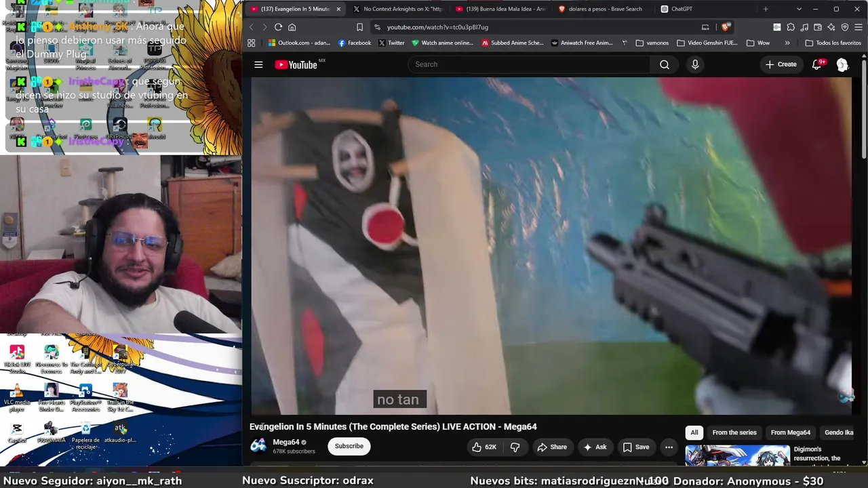Open the Facebook bookmark

pyautogui.click(x=354, y=43)
